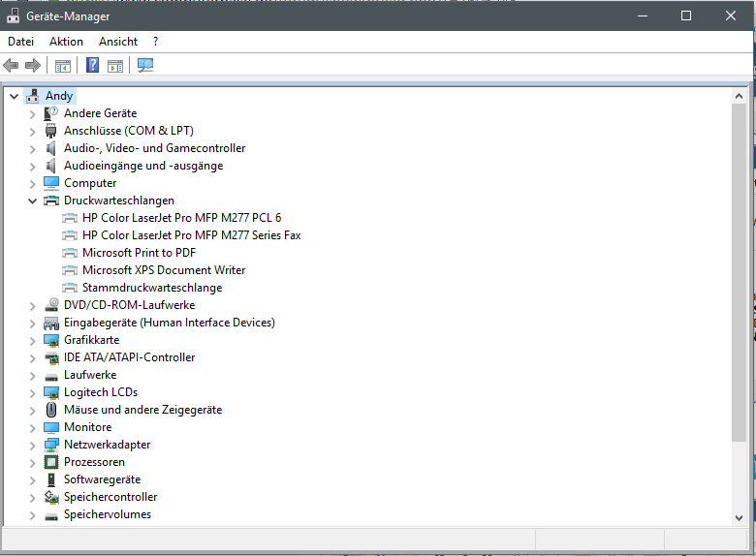Viewport: 756px width, 556px height.
Task: Click the Andy computer root icon
Action: tap(32, 96)
